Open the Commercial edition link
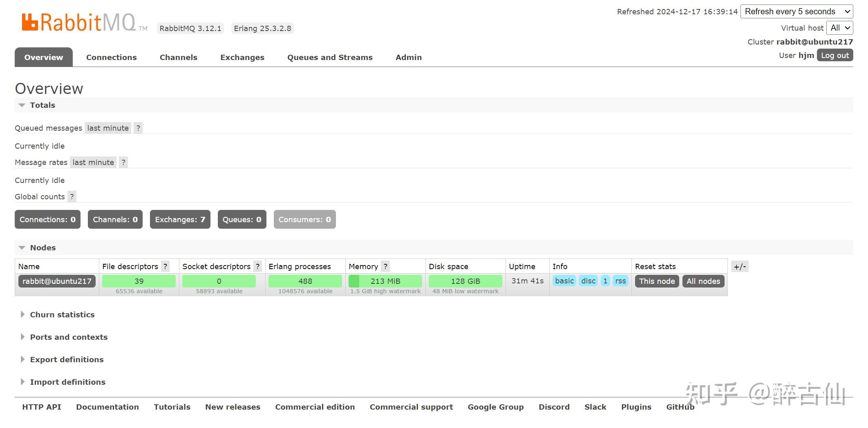Image resolution: width=868 pixels, height=428 pixels. click(x=315, y=407)
